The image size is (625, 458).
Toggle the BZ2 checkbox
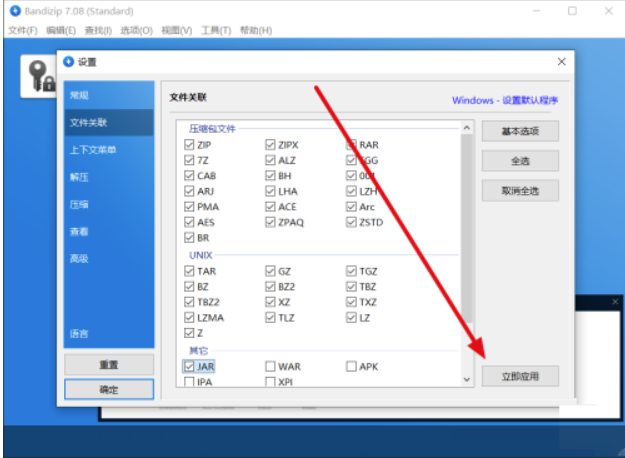click(x=270, y=287)
